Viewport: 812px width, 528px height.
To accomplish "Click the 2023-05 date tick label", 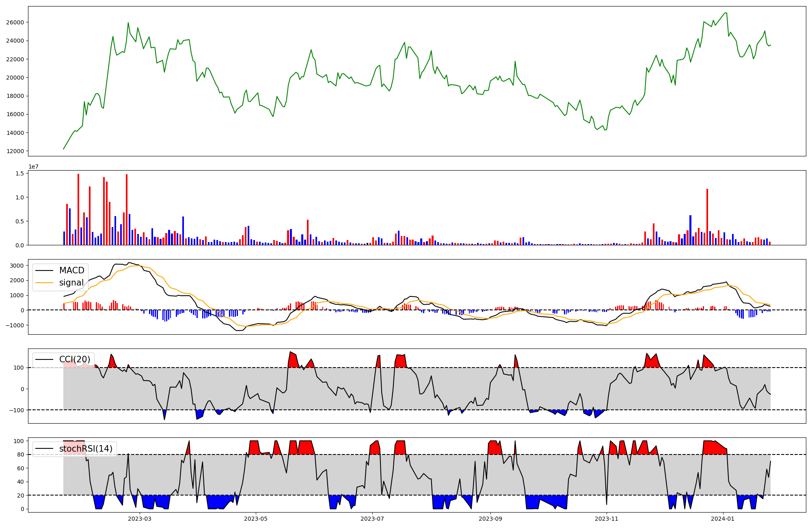I will point(256,519).
